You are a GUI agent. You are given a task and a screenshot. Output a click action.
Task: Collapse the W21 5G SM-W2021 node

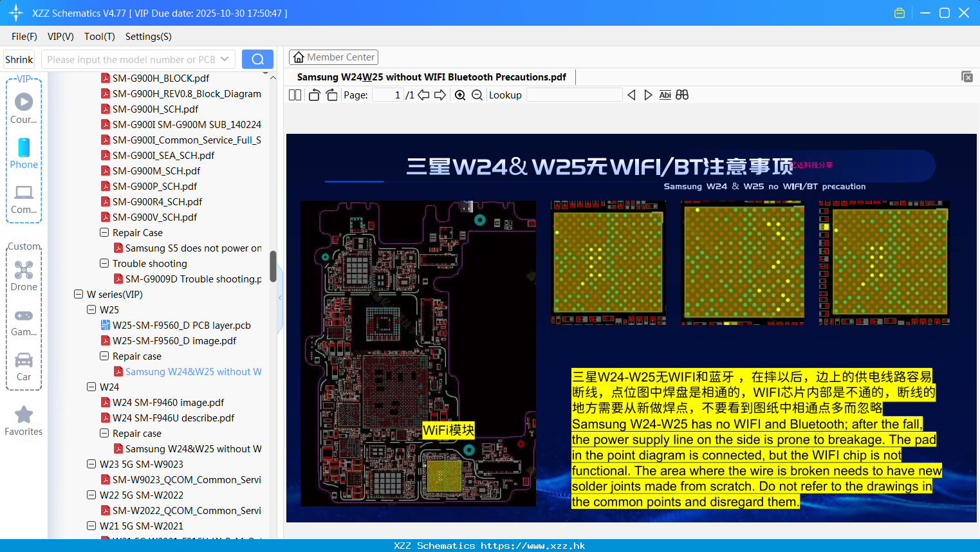click(x=91, y=526)
